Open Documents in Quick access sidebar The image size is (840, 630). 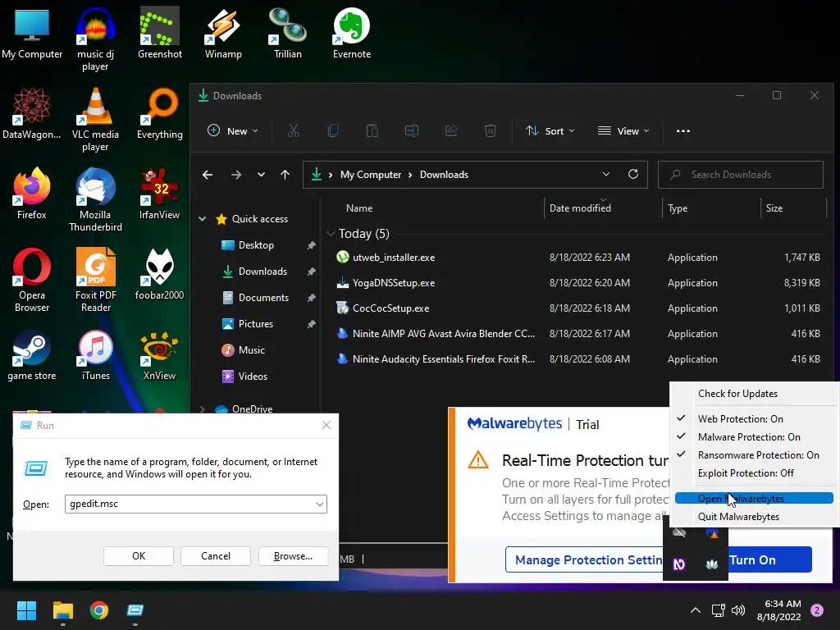click(263, 298)
